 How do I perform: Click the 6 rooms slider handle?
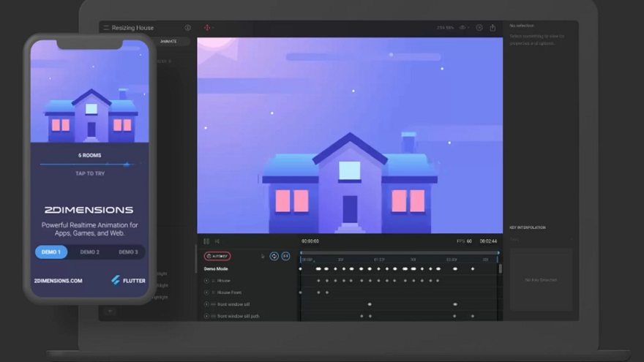[127, 164]
